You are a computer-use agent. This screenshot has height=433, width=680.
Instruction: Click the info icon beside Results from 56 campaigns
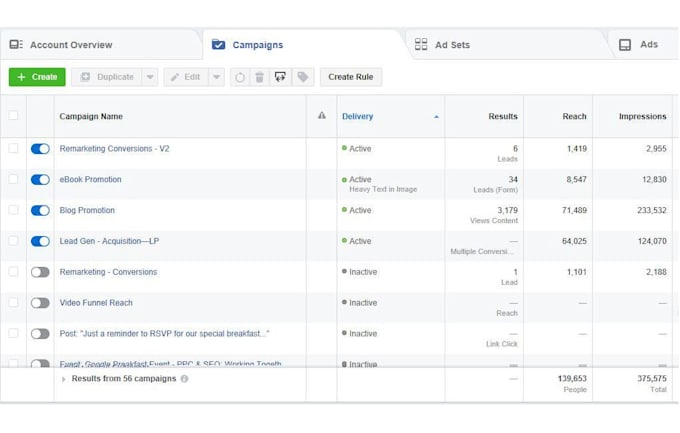pos(184,379)
